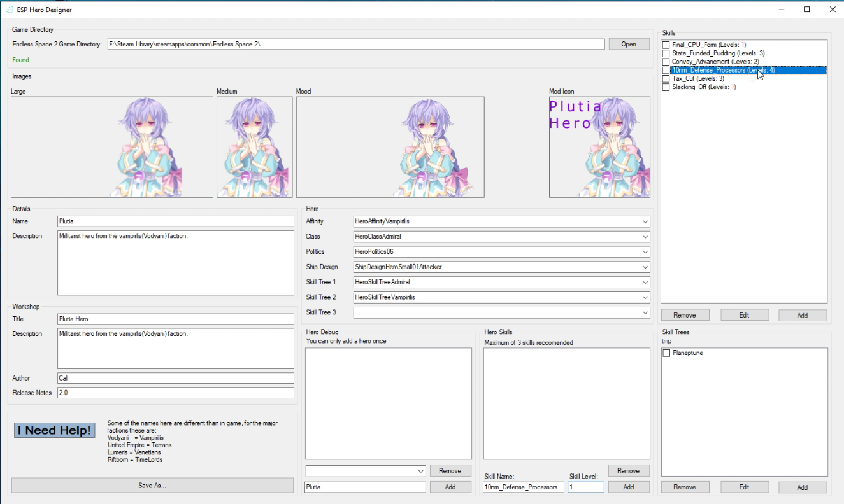Click Remove in the Hero Debug section
Image resolution: width=844 pixels, height=504 pixels.
[450, 471]
